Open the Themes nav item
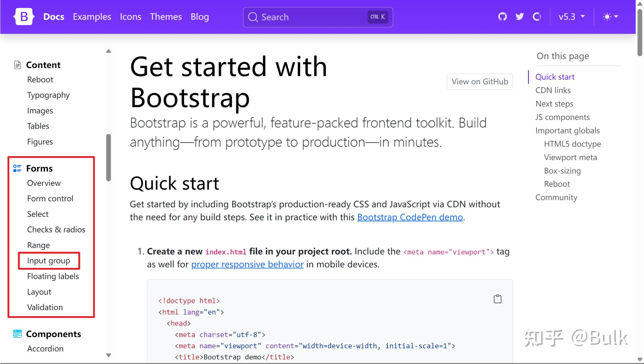 click(x=166, y=17)
